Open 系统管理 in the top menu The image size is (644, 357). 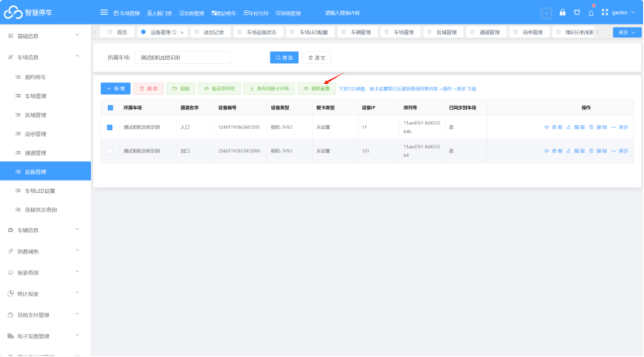(x=288, y=13)
